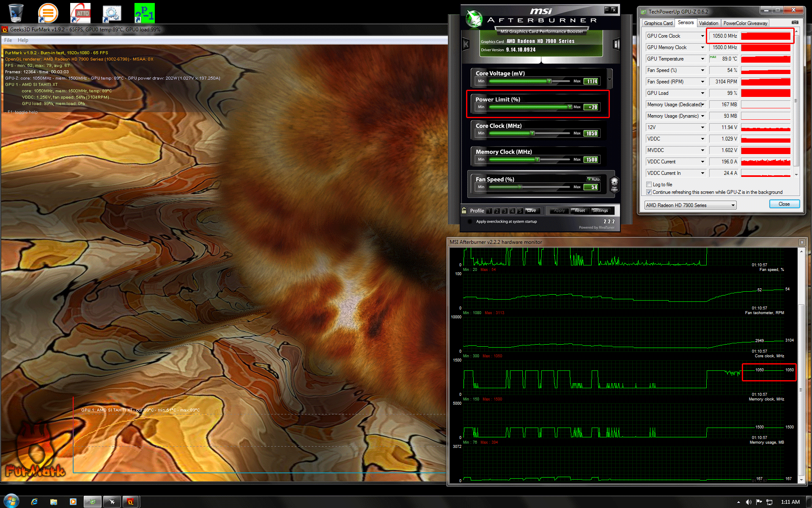Switch to the Graphics Card tab
Screen dimensions: 812x508
658,23
